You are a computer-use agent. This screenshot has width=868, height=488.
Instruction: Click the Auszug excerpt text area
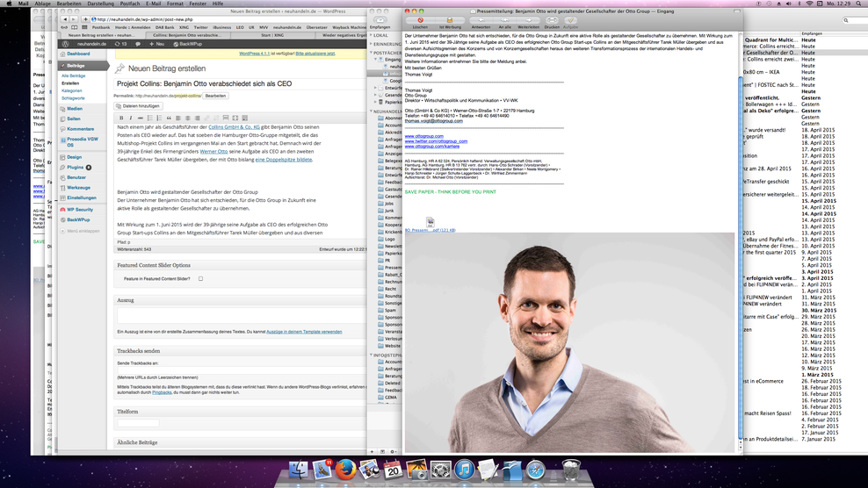tap(241, 315)
